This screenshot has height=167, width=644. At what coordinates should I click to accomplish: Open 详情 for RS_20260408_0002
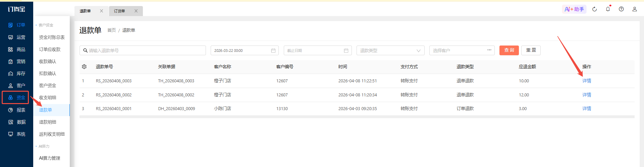pyautogui.click(x=587, y=95)
